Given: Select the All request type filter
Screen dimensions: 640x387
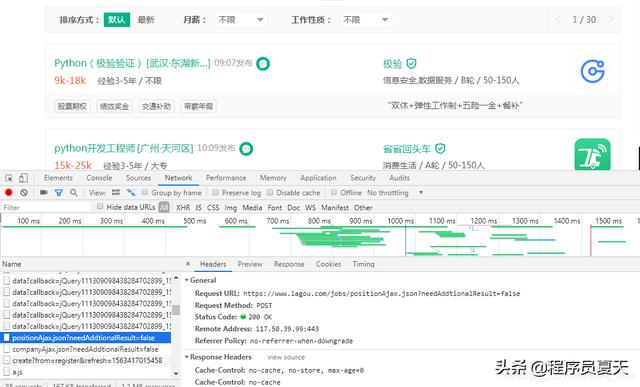Looking at the screenshot, I should [x=164, y=207].
